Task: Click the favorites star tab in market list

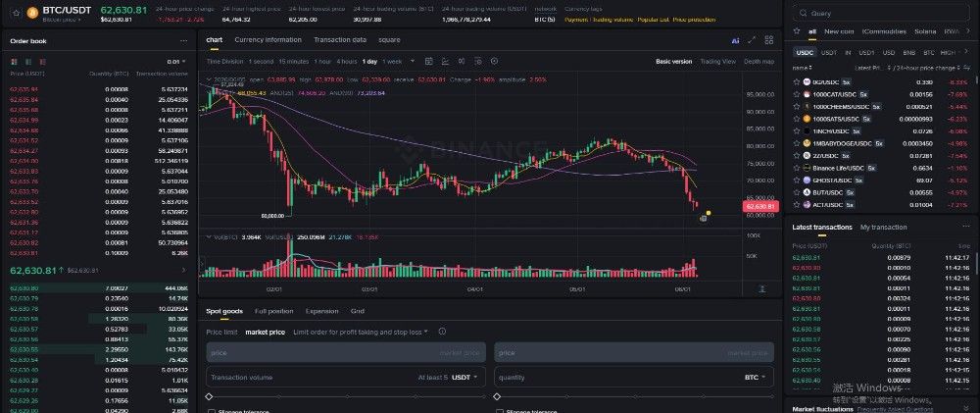Action: (x=796, y=31)
